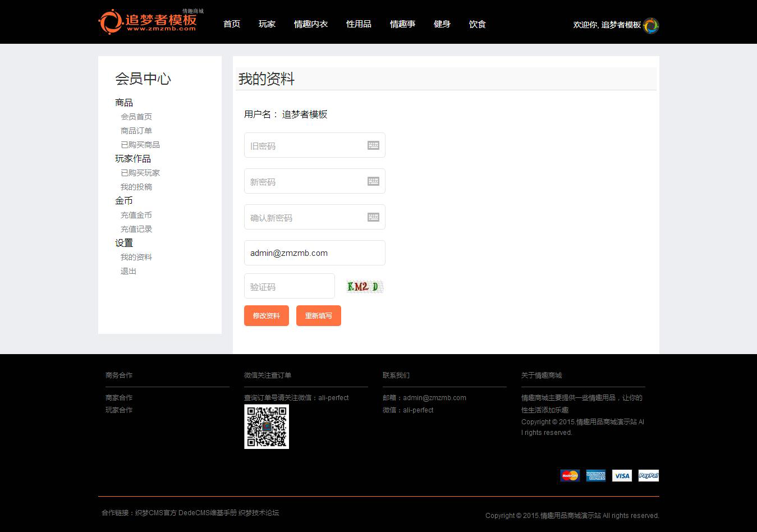Focus the 验证码 input field
The image size is (757, 532).
pos(289,287)
